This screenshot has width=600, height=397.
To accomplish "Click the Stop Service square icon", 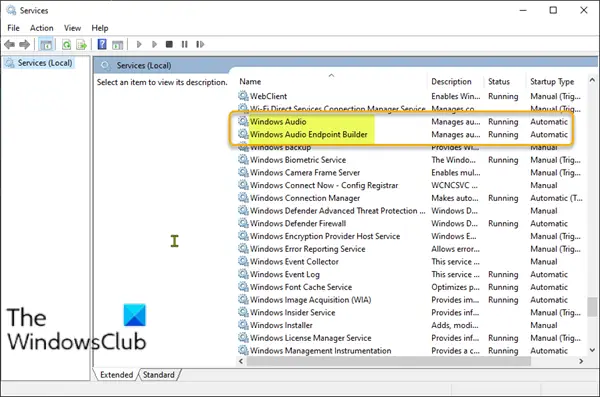I will tap(169, 44).
